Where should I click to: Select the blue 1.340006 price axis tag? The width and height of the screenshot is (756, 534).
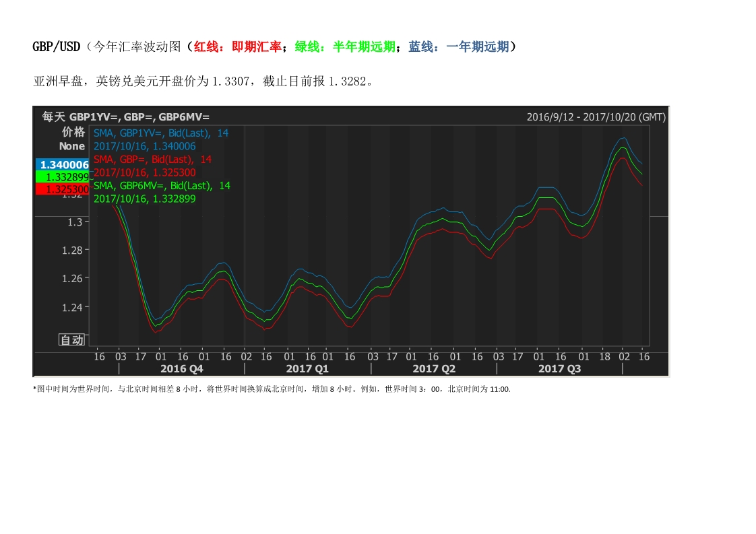coord(63,164)
